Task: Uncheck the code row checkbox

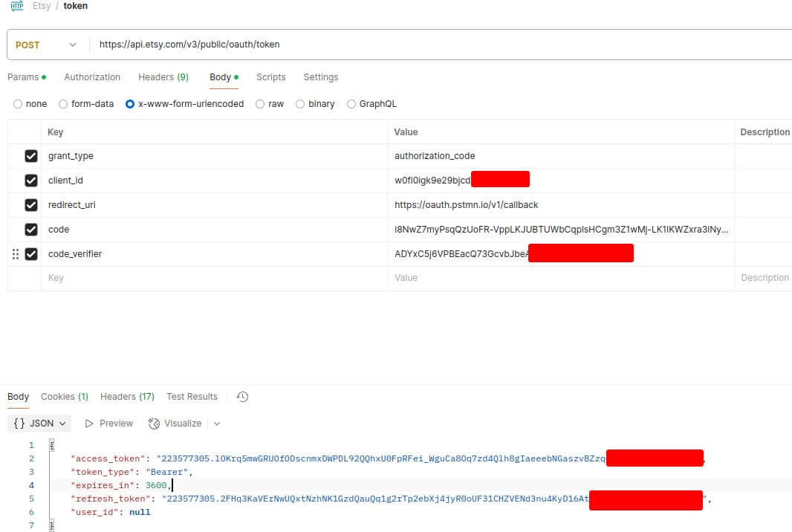Action: [x=31, y=230]
